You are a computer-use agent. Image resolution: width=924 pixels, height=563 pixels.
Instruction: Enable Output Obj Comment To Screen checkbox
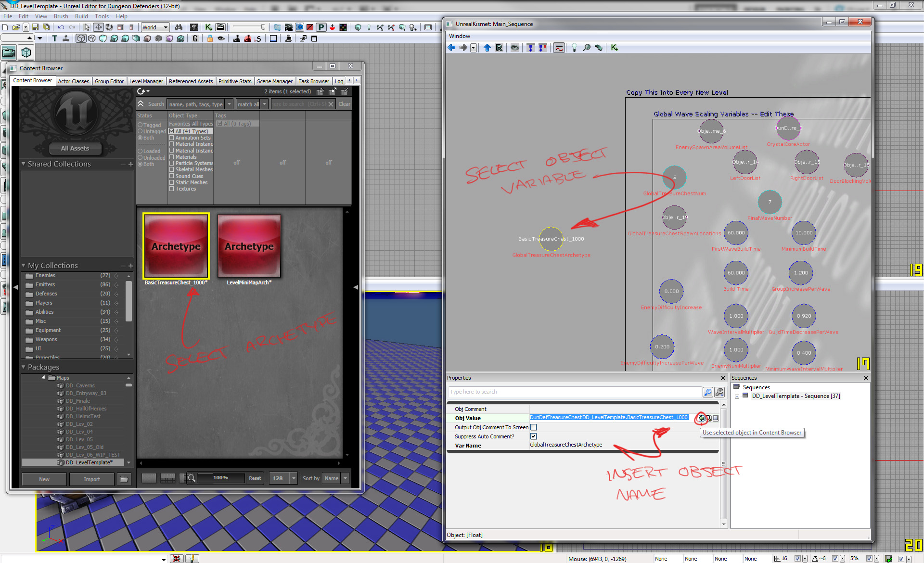click(533, 427)
